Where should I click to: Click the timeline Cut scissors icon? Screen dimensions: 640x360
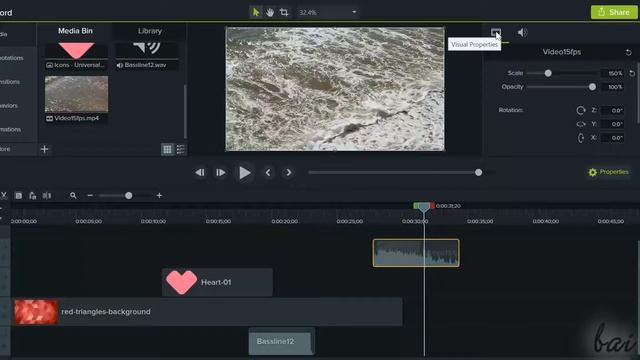(x=4, y=196)
